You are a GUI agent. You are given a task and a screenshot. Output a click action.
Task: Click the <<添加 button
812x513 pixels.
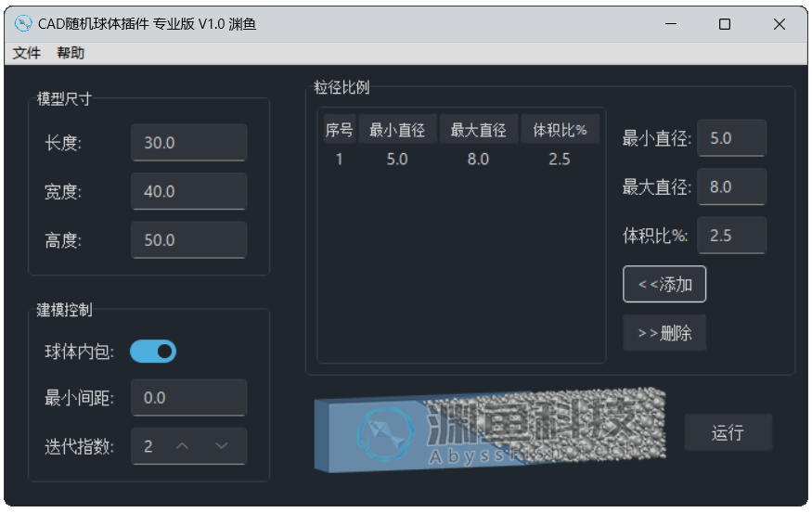coord(664,284)
